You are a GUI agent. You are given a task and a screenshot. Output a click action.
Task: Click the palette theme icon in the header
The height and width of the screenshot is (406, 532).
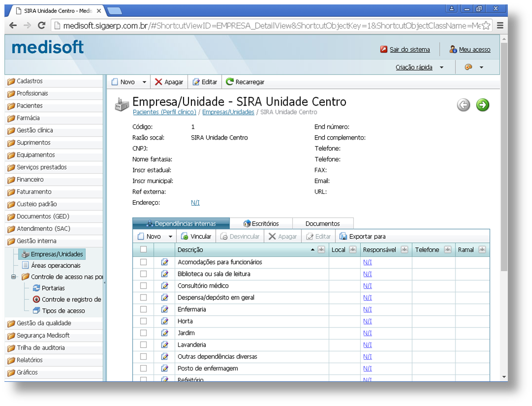(x=469, y=67)
